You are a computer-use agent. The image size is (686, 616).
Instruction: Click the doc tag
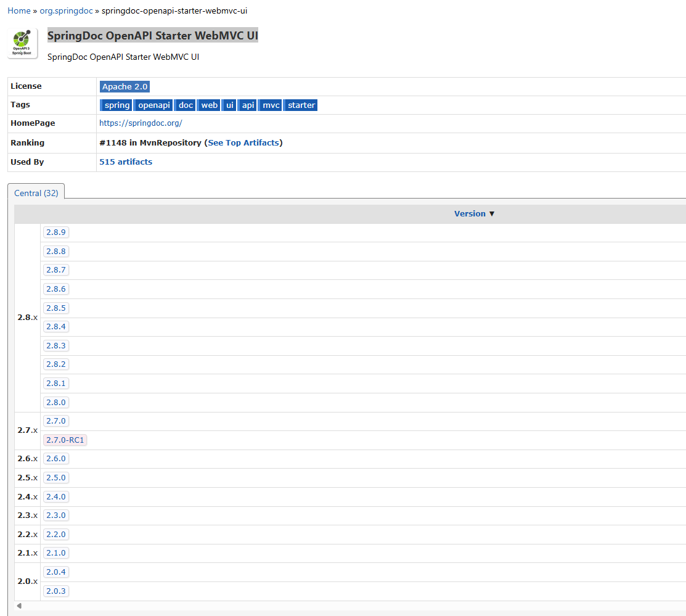click(186, 105)
